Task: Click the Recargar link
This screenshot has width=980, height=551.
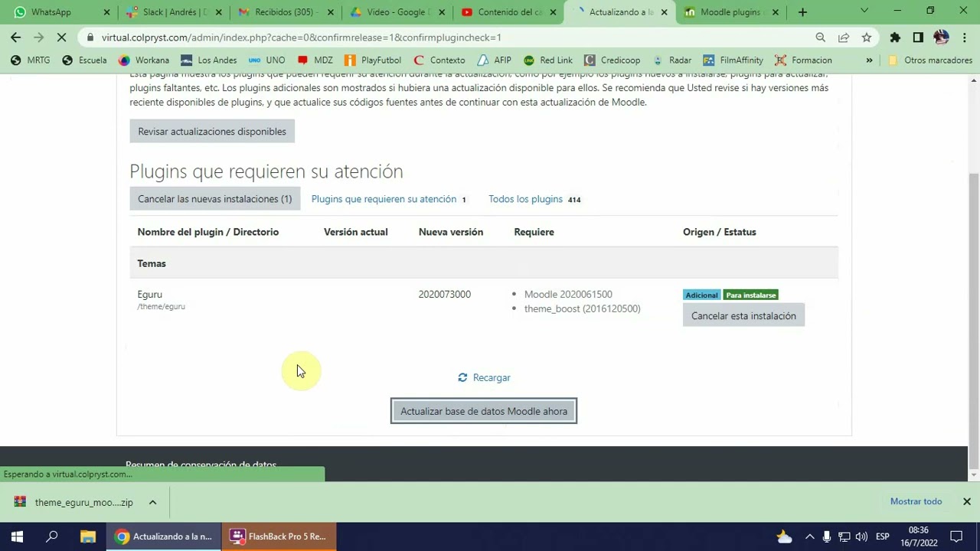Action: click(x=484, y=377)
